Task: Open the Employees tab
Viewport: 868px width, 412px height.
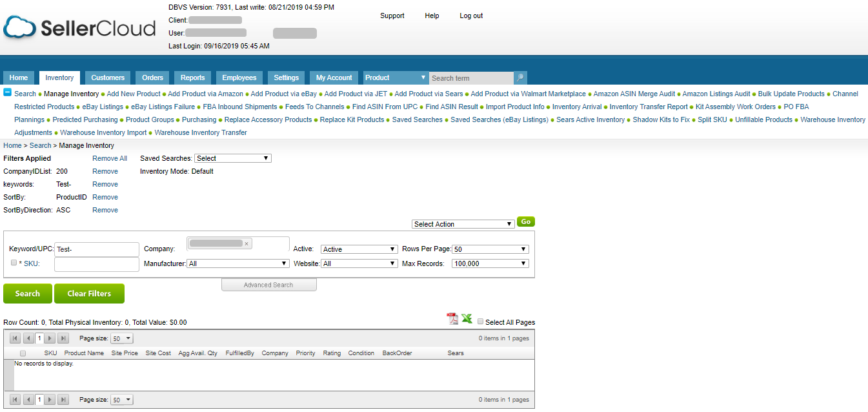Action: point(239,77)
